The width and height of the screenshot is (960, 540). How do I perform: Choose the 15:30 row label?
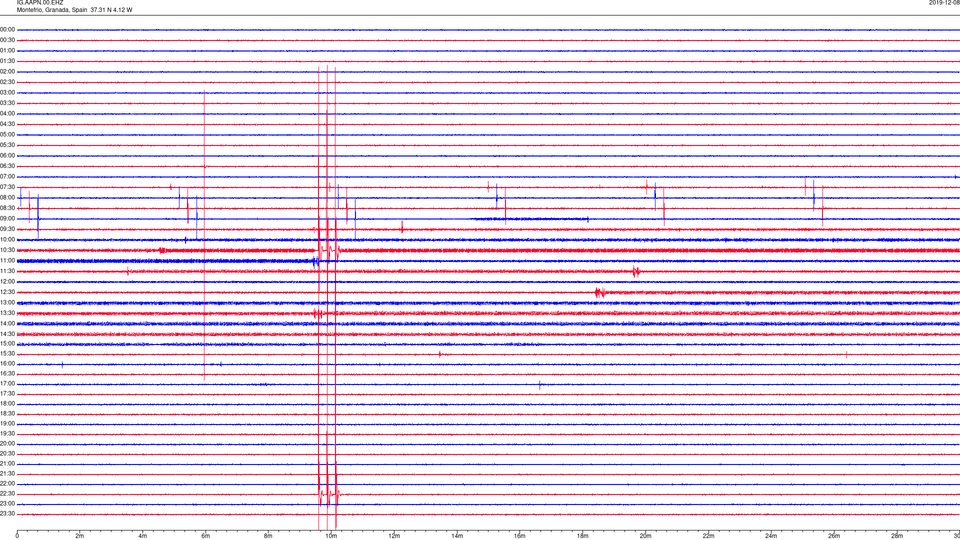(7, 354)
